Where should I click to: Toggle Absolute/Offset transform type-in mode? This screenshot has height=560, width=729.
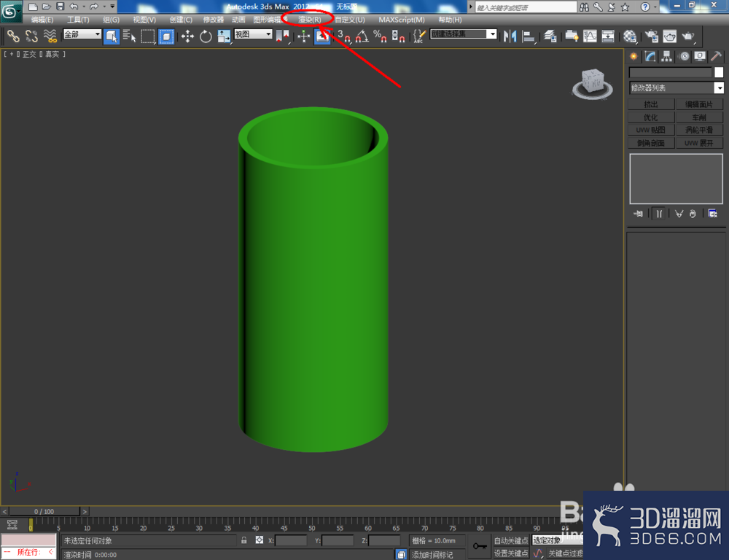pos(260,540)
